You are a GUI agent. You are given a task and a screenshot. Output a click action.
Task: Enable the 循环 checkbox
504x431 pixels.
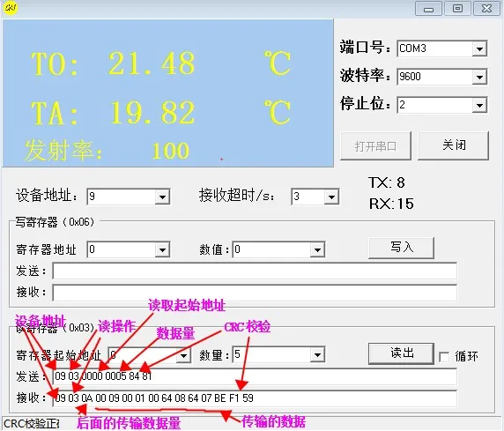(x=444, y=357)
